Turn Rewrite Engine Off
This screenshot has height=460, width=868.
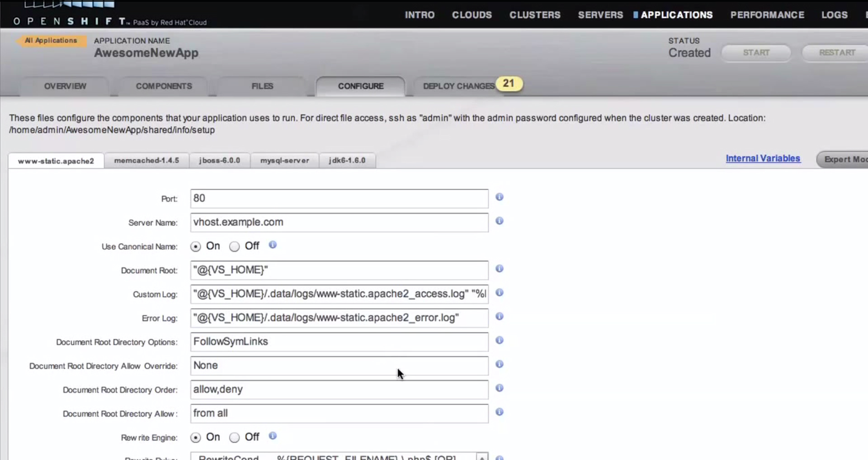click(x=234, y=438)
